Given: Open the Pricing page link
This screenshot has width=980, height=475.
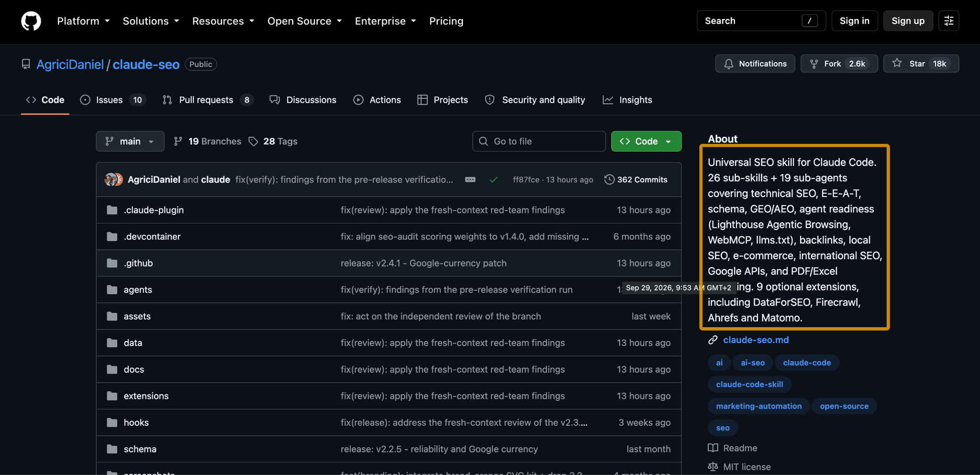Looking at the screenshot, I should pos(446,21).
